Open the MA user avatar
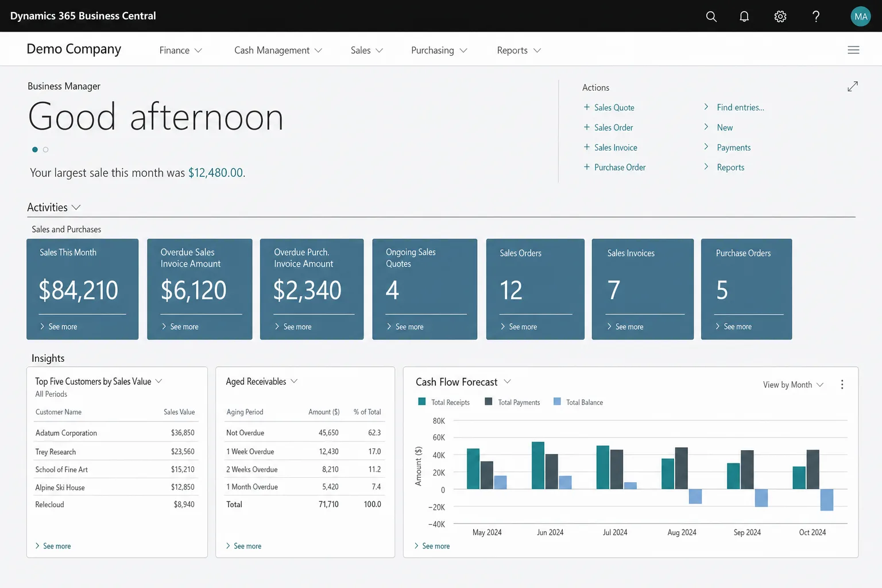Screen dimensions: 882x588 point(861,16)
